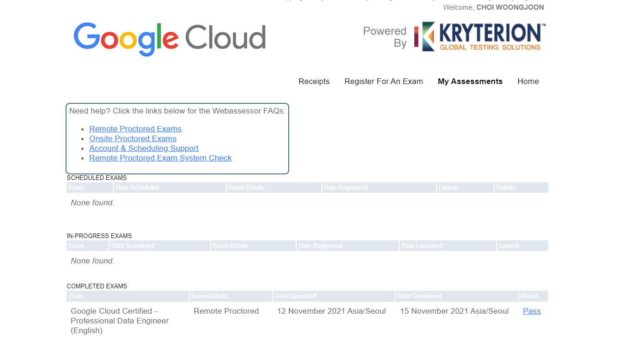The width and height of the screenshot is (625, 364).
Task: Click the Google Cloud logo
Action: (x=170, y=39)
